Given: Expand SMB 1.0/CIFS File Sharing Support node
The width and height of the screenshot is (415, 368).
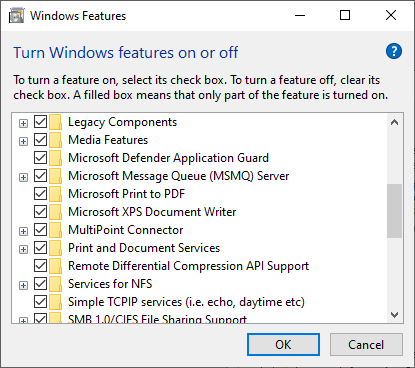Looking at the screenshot, I should (23, 321).
